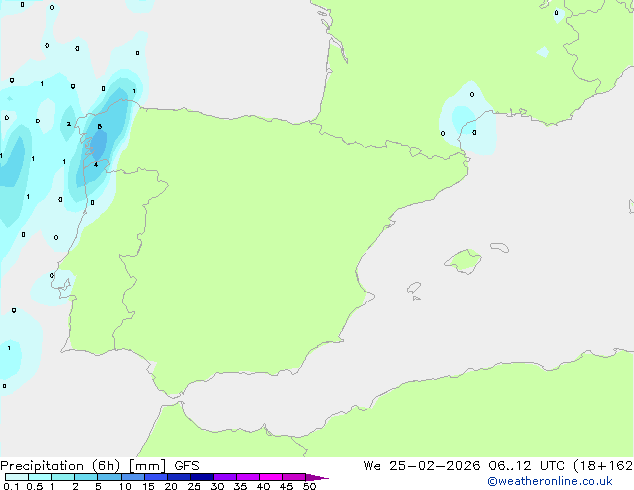Select the 5–10 mm legend color box
This screenshot has width=634, height=490.
(x=109, y=477)
